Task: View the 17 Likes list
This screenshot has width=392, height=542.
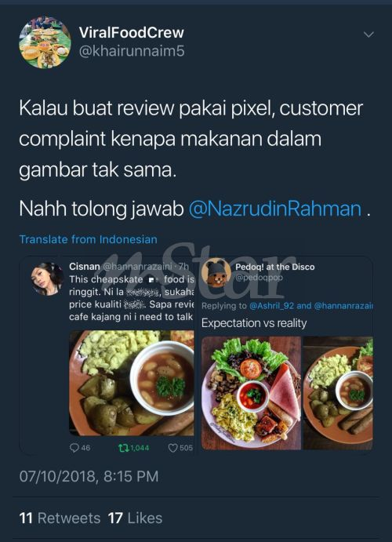Action: pyautogui.click(x=135, y=518)
